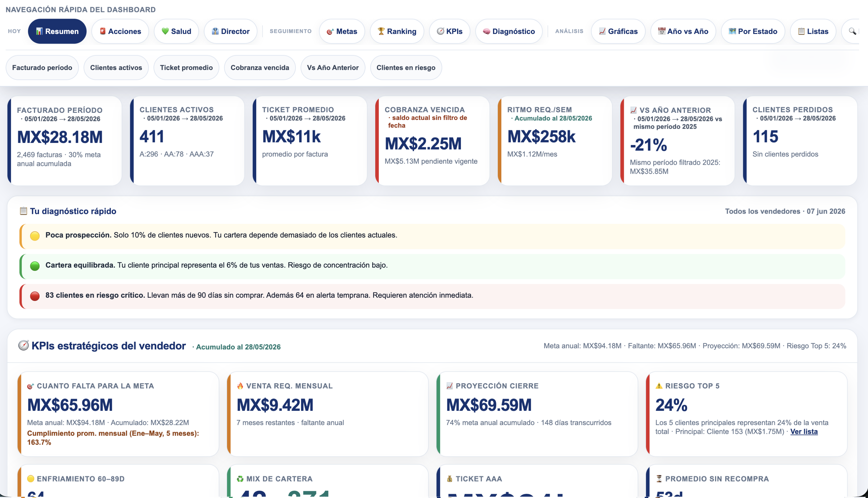
Task: Click the 24% Riesgo Top 5 value
Action: (671, 405)
